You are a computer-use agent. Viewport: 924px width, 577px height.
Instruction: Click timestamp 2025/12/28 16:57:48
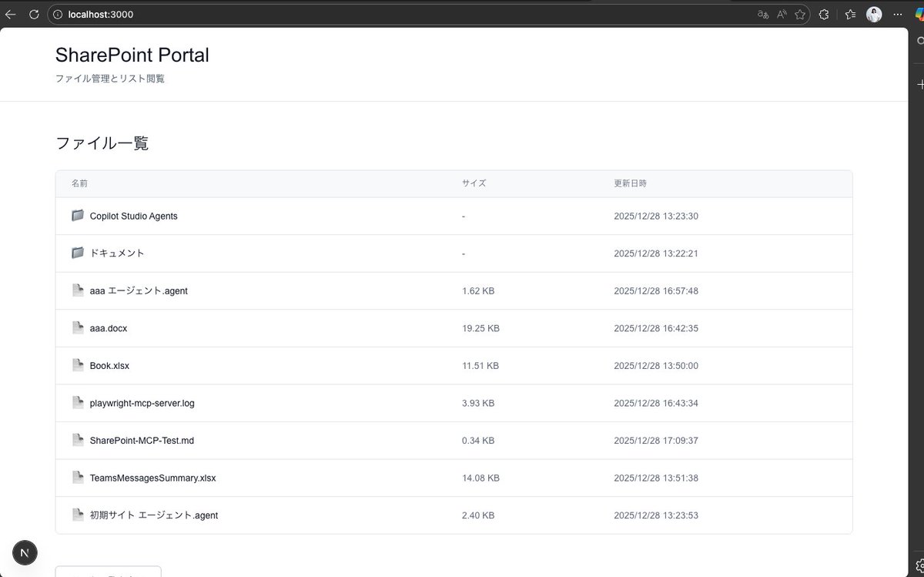coord(656,291)
